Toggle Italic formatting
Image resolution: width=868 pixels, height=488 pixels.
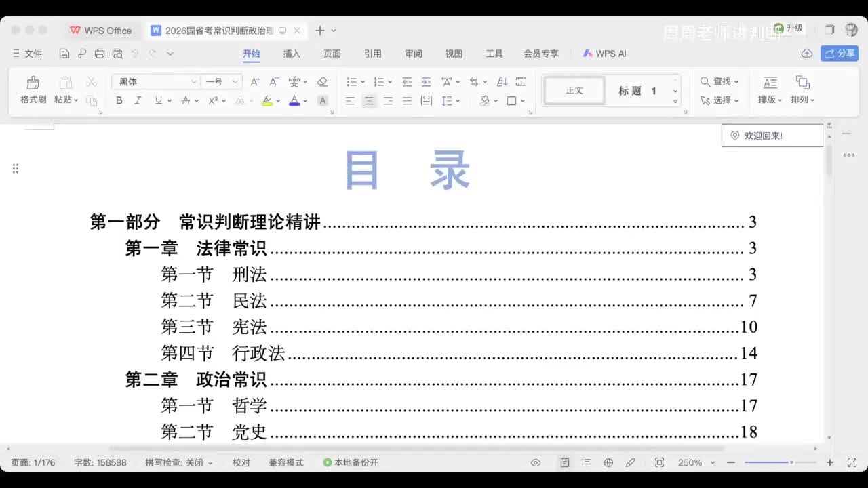click(138, 100)
